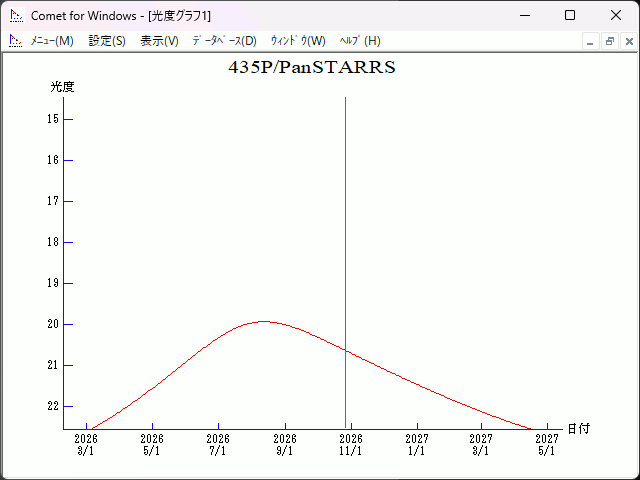Click the 光度 magnitude axis label
This screenshot has width=640, height=480.
click(x=63, y=87)
